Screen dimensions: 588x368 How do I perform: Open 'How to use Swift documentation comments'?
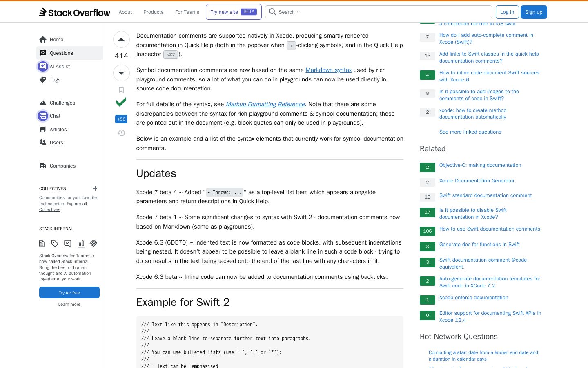pos(490,229)
